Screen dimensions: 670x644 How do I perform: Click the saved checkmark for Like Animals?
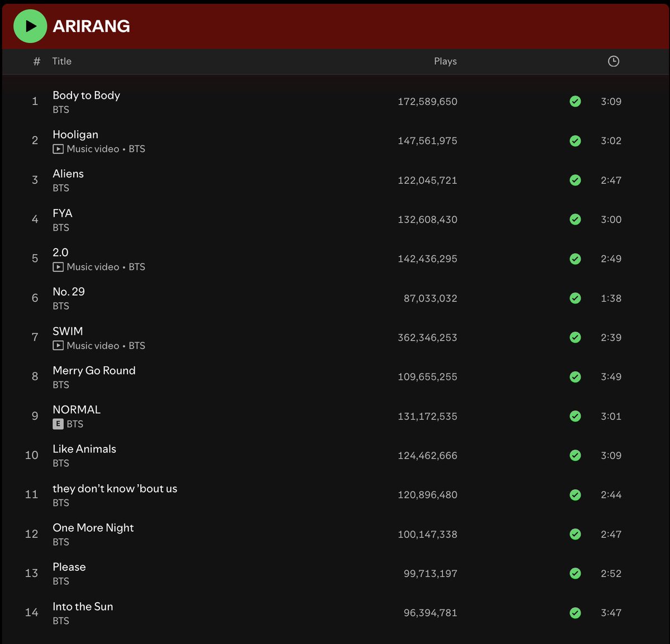pos(575,455)
